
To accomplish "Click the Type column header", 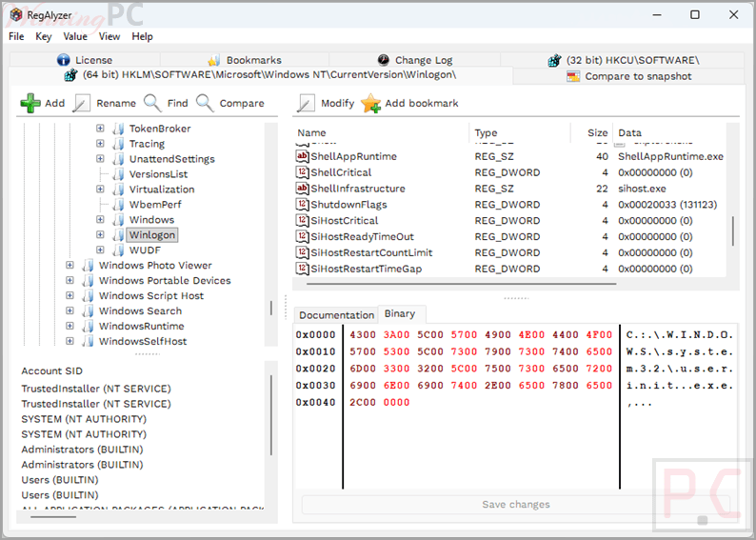I will coord(520,133).
